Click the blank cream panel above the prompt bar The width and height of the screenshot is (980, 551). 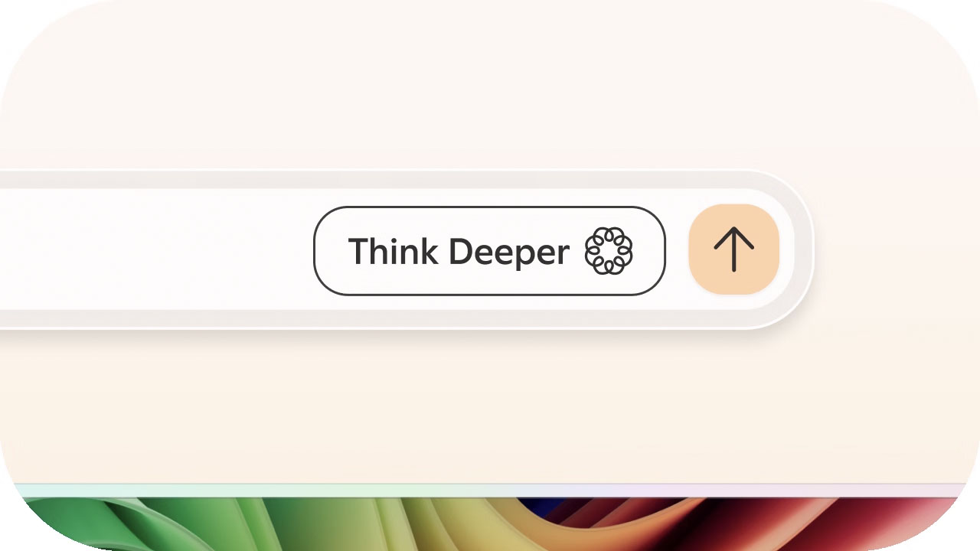tap(490, 84)
